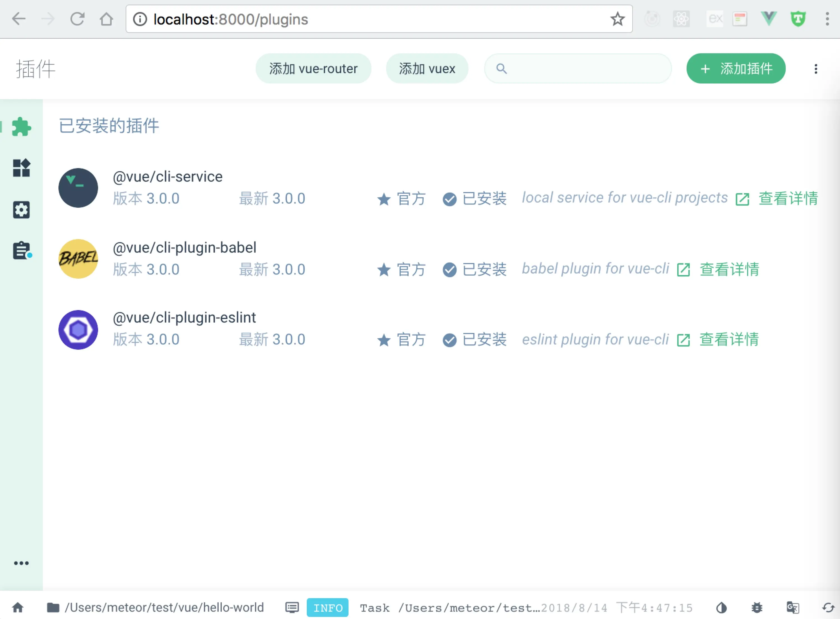Screen dimensions: 840x619
Task: Click Add vue-router button
Action: (313, 69)
